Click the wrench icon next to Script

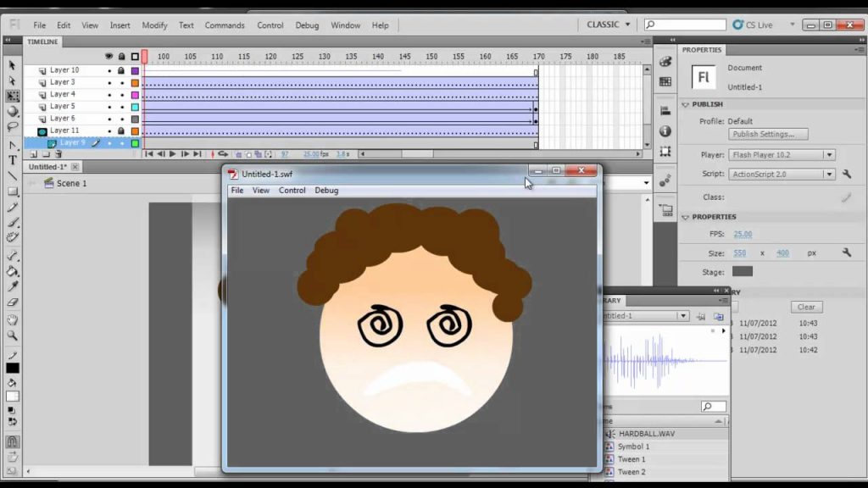847,174
